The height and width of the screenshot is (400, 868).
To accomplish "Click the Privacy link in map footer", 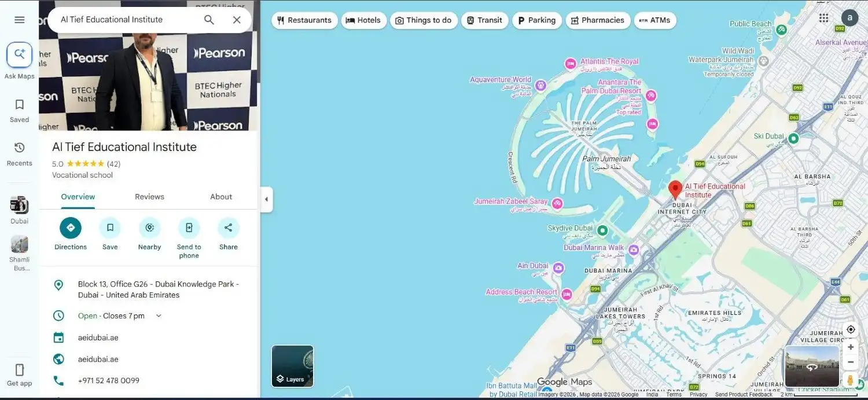I will tap(698, 395).
